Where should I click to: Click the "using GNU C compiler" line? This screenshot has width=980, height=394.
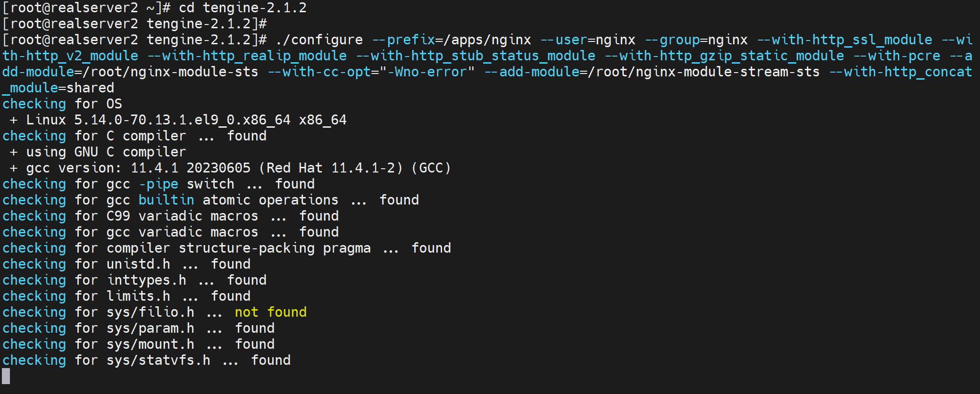coord(106,152)
